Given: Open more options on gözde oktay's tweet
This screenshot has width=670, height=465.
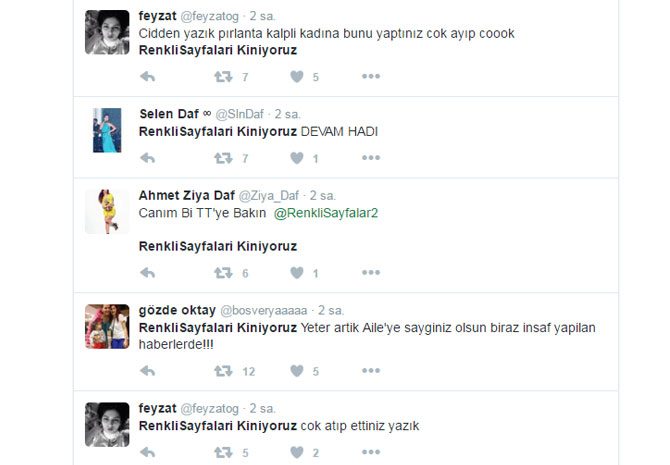Looking at the screenshot, I should point(371,371).
